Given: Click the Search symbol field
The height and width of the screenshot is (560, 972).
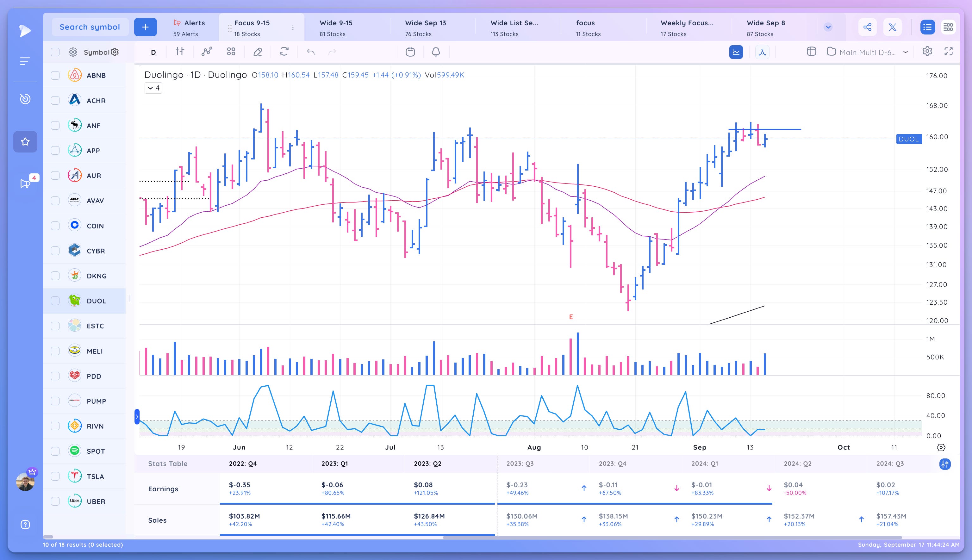Looking at the screenshot, I should [90, 27].
